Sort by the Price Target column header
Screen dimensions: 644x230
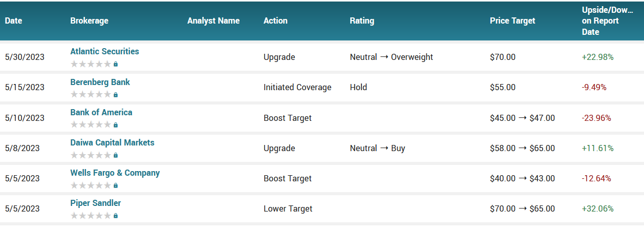pos(512,21)
